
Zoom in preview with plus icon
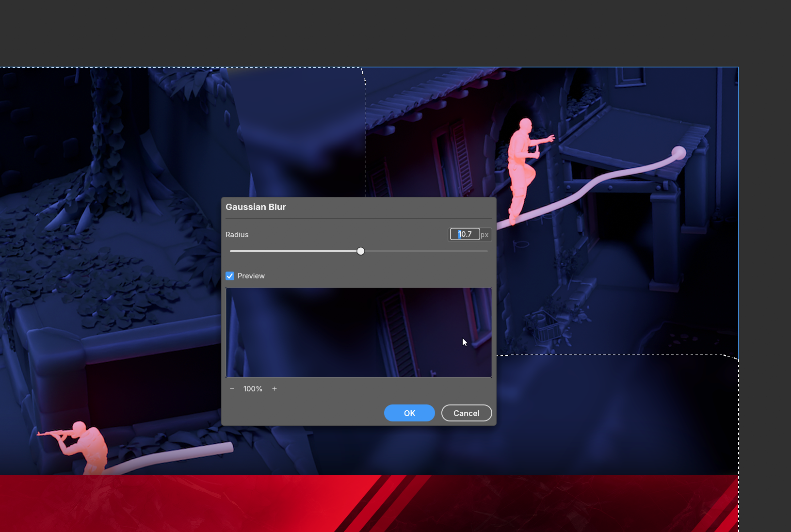[x=274, y=389]
